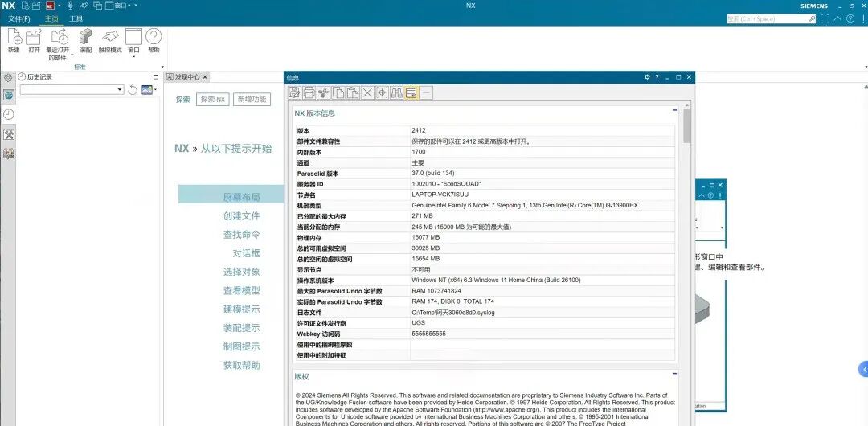Select the history clock sidebar icon
Image resolution: width=868 pixels, height=426 pixels.
8,114
